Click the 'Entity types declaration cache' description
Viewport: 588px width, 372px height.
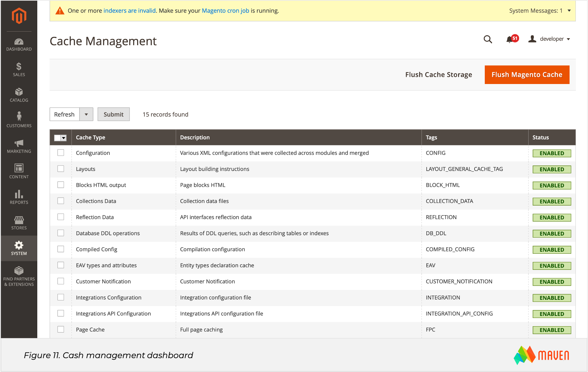(217, 265)
